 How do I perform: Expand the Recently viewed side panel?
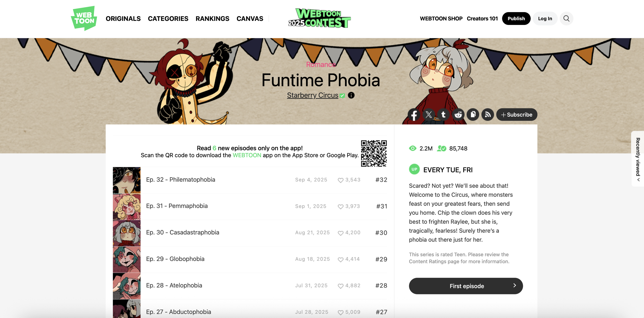638,159
